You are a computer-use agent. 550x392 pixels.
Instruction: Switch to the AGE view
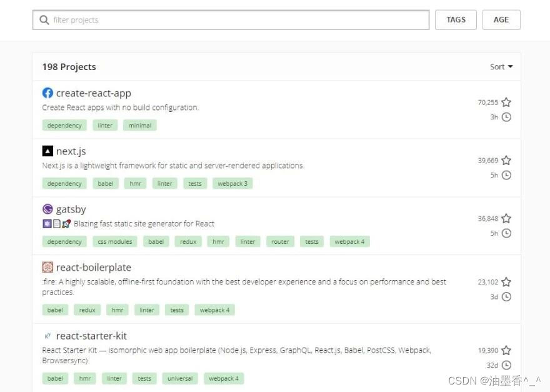(x=501, y=19)
